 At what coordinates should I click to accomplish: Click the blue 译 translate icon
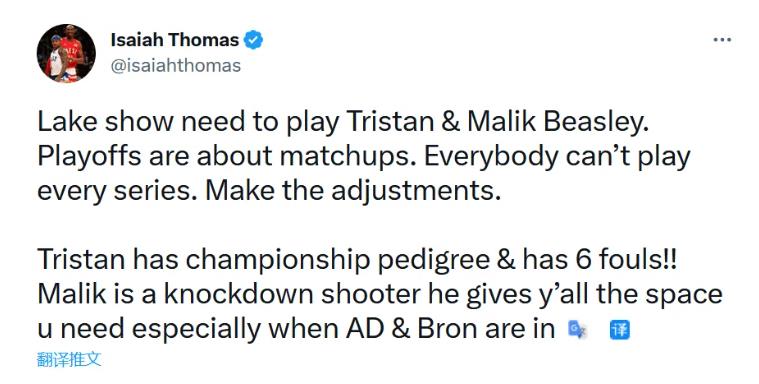click(x=620, y=330)
